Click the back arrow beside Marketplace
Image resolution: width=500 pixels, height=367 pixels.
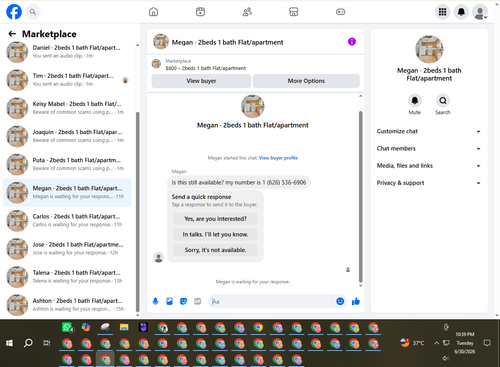[12, 34]
